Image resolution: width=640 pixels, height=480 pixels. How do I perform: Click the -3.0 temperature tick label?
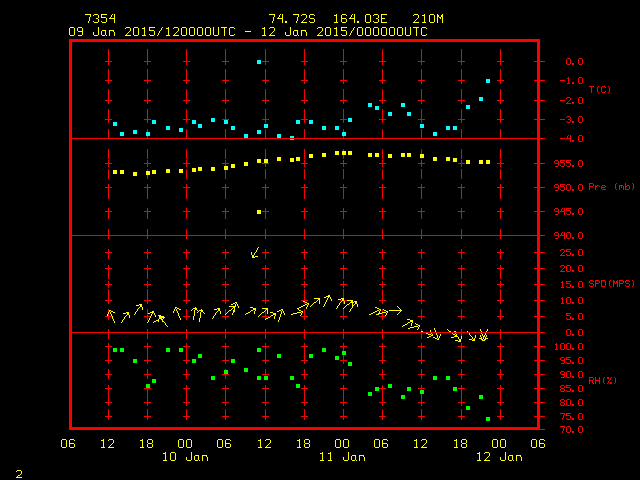tap(571, 120)
